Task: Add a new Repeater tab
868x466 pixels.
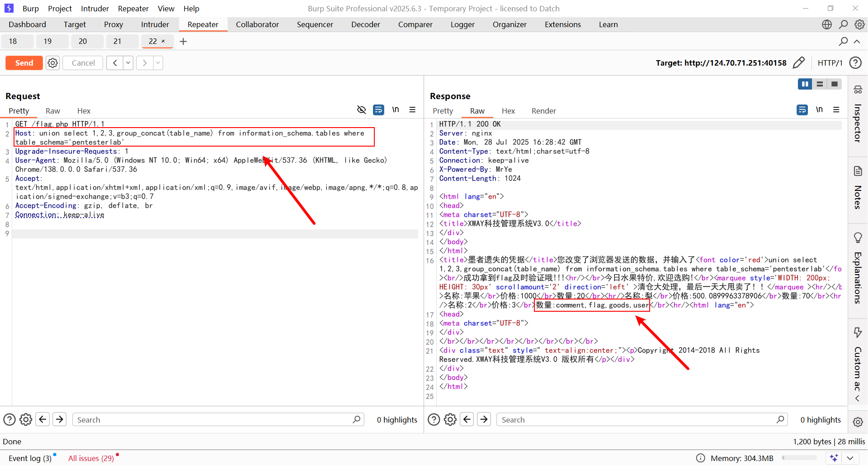Action: click(x=183, y=42)
